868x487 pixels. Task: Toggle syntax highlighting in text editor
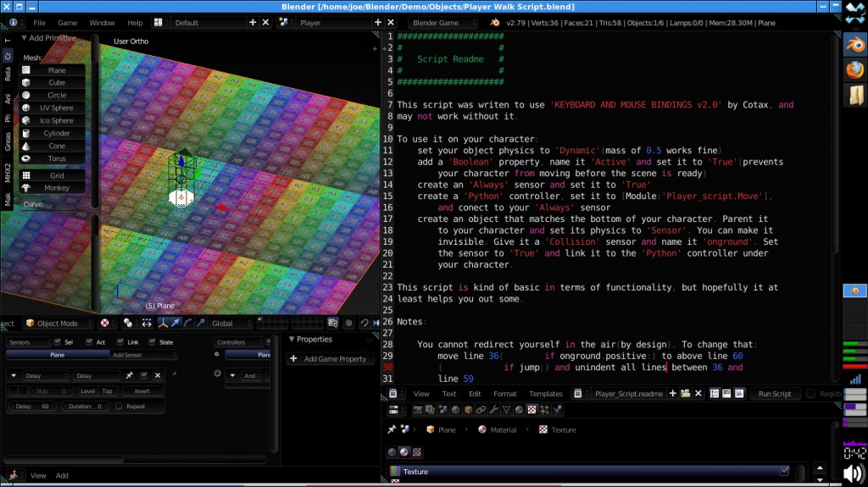[739, 394]
